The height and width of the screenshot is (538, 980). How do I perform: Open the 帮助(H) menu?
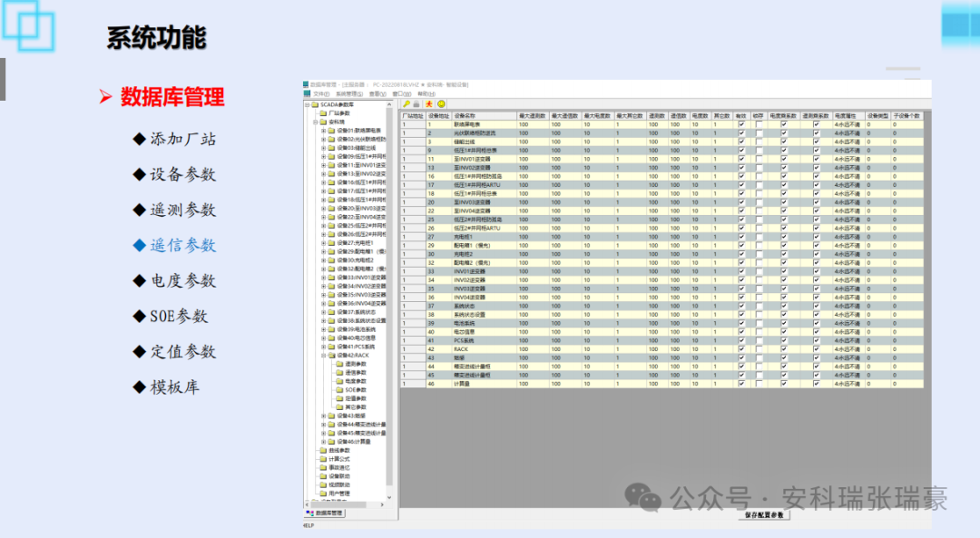click(x=426, y=93)
